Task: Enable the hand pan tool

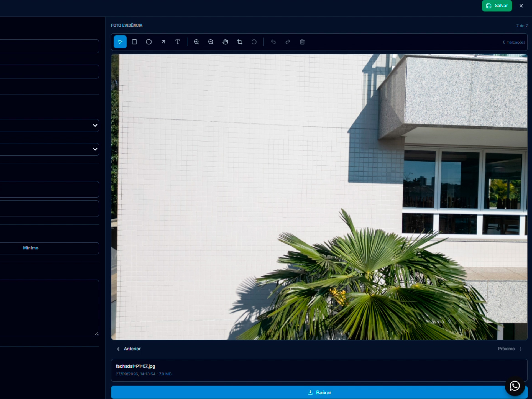Action: pos(225,42)
